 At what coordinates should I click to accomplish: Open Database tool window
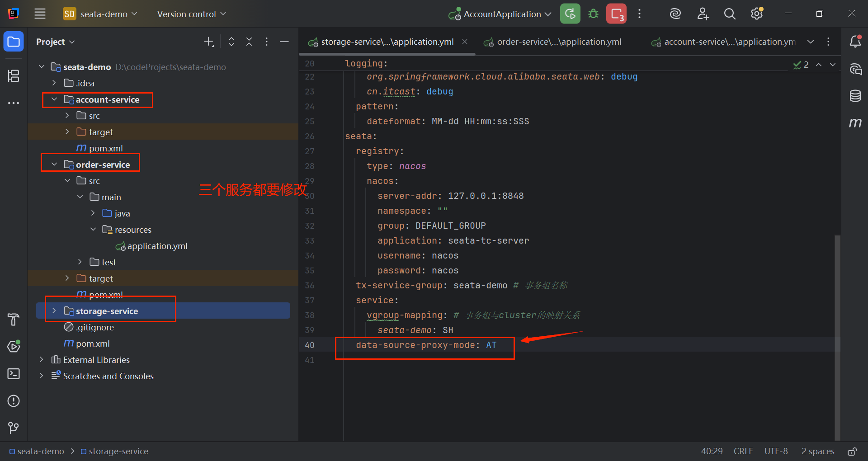click(855, 96)
